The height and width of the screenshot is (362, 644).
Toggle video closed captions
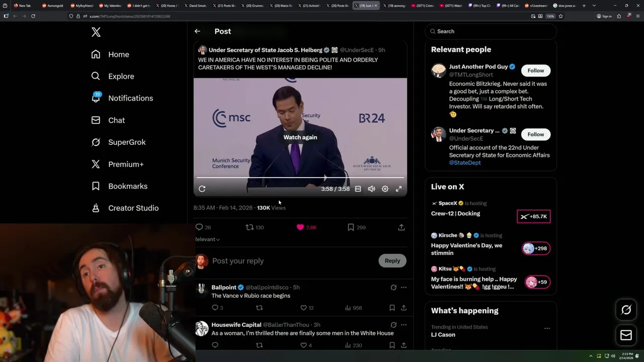tap(358, 189)
